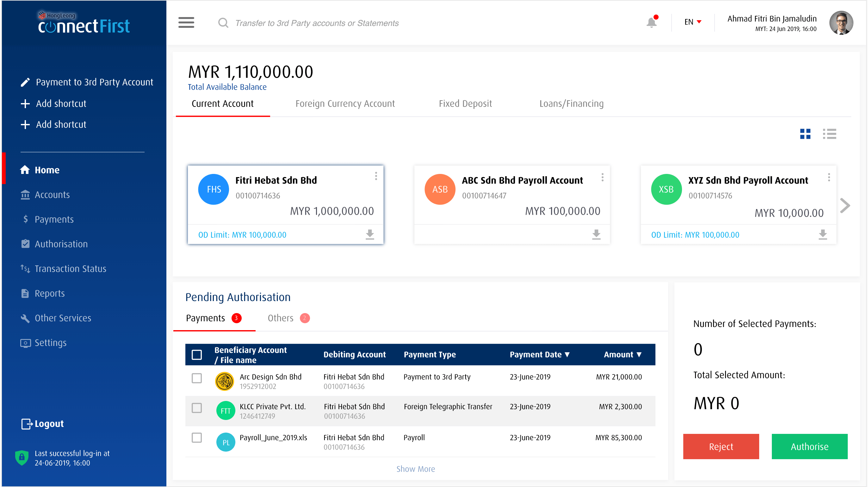868x487 pixels.
Task: Click the FTT badge for KLCC Private
Action: (226, 410)
